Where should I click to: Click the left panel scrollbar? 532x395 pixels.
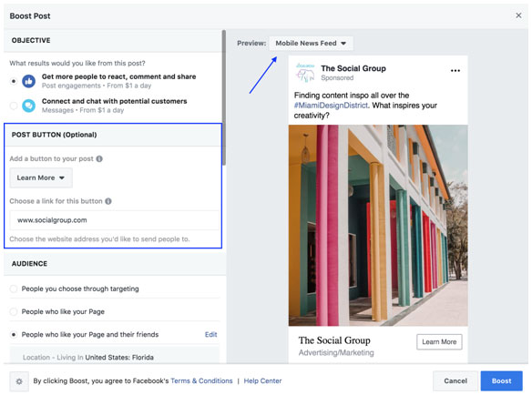223,97
